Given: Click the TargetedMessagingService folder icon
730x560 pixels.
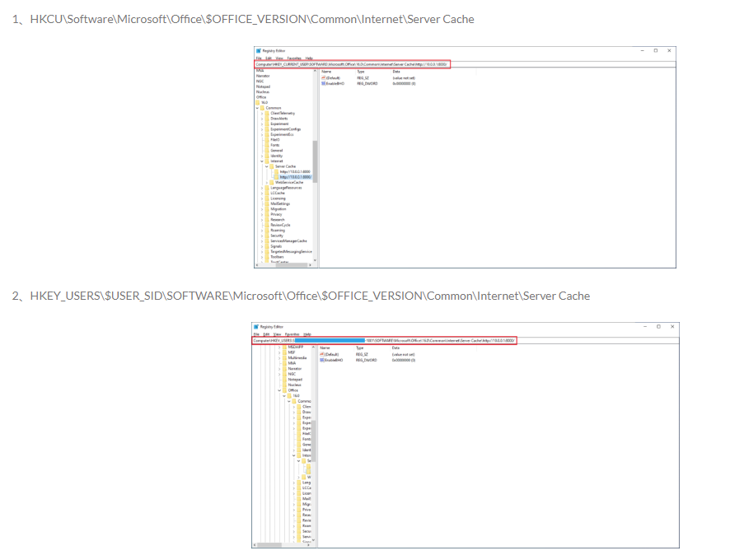Looking at the screenshot, I should [266, 251].
